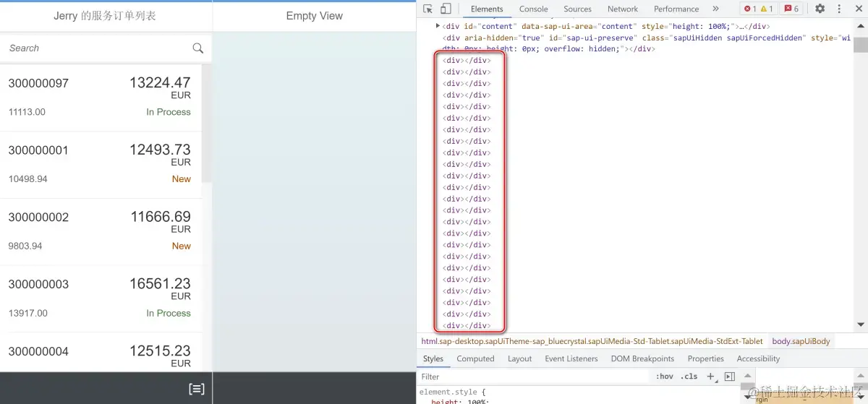This screenshot has width=868, height=404.
Task: Show more DevTools tabs with the chevron
Action: [x=715, y=9]
